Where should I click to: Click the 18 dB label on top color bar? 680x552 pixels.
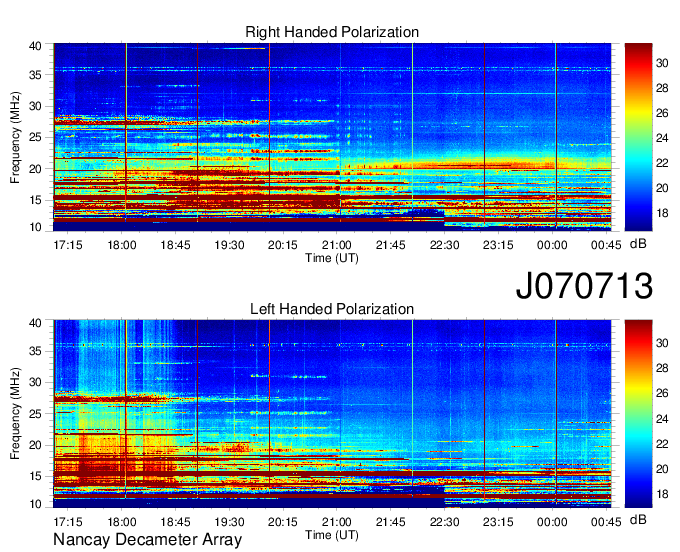(x=662, y=213)
